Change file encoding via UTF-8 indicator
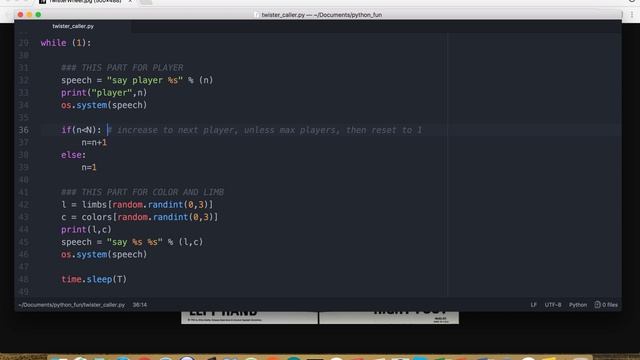Screen dimensions: 640x360 pos(553,305)
